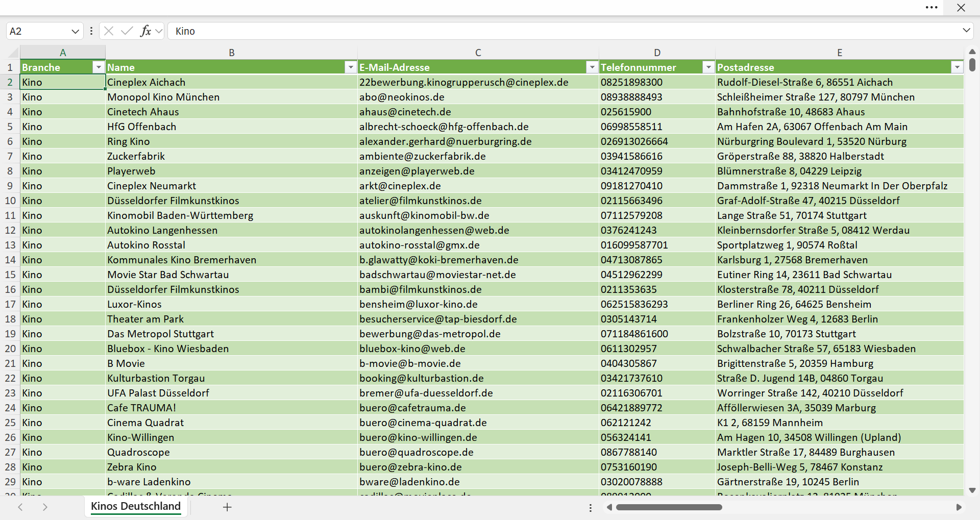Open the Branche column filter dropdown
980x520 pixels.
(99, 67)
